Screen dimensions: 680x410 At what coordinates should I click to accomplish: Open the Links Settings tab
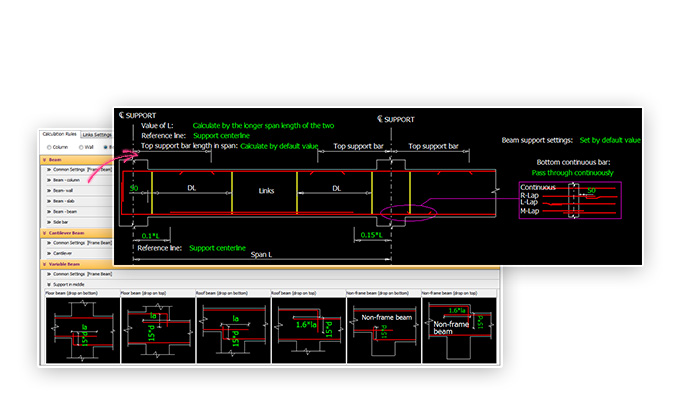click(97, 134)
